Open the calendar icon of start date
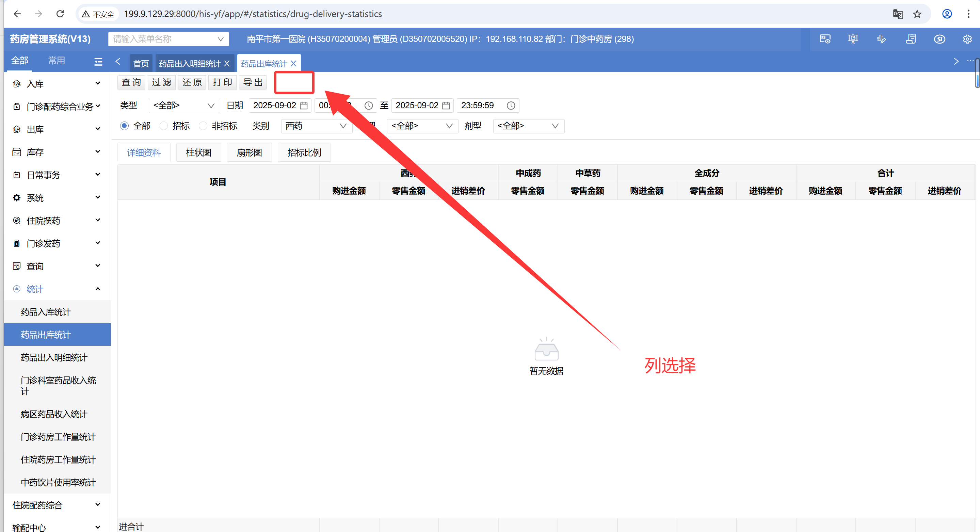The height and width of the screenshot is (532, 980). click(303, 105)
